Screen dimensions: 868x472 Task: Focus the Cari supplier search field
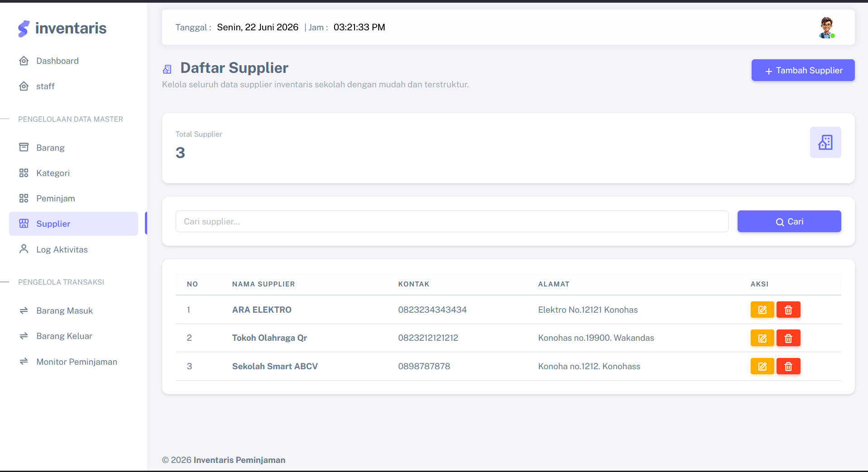(x=452, y=221)
